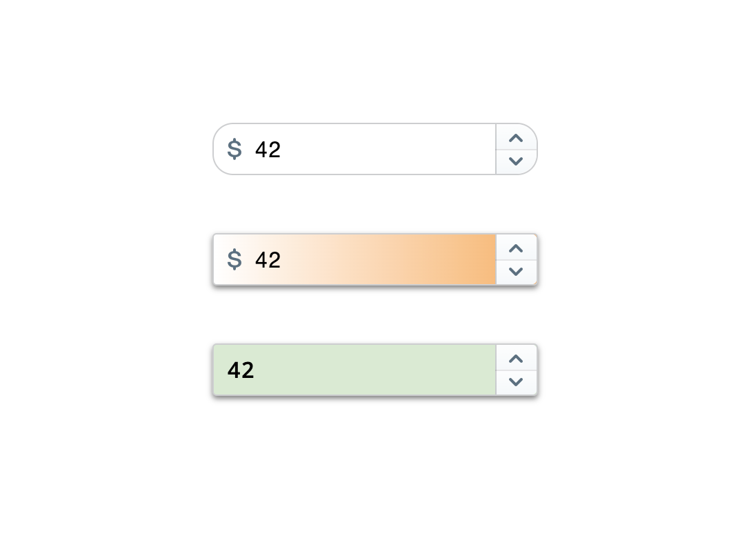Focus the white rounded pill number input
Image resolution: width=749 pixels, height=560 pixels.
click(x=354, y=149)
